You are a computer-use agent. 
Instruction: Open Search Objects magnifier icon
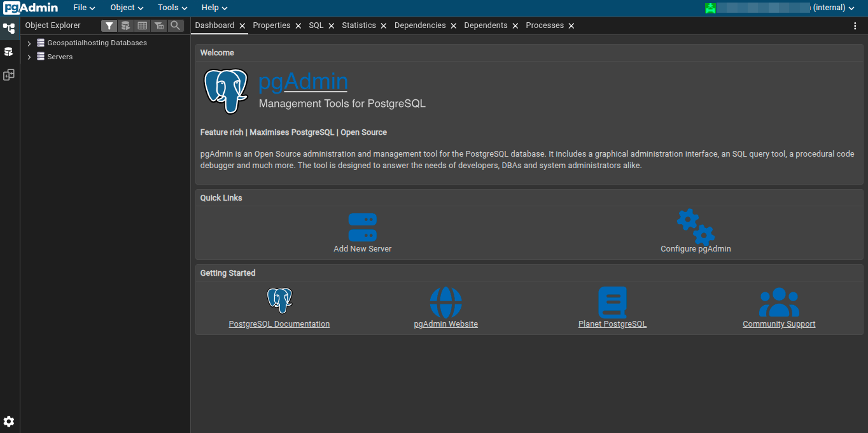(175, 25)
